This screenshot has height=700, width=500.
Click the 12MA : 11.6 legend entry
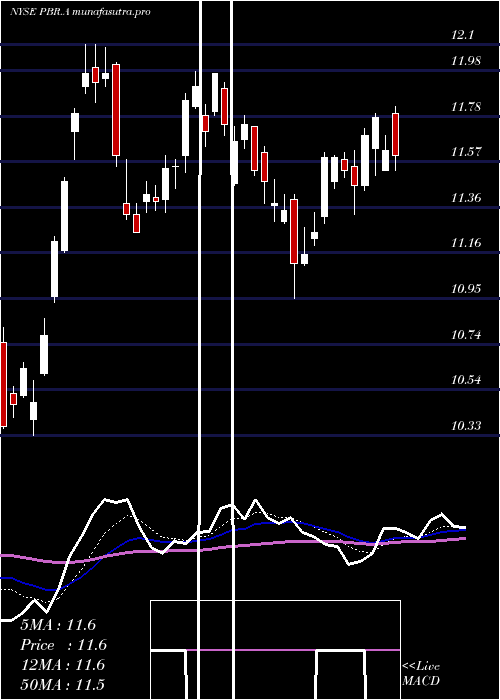(63, 665)
